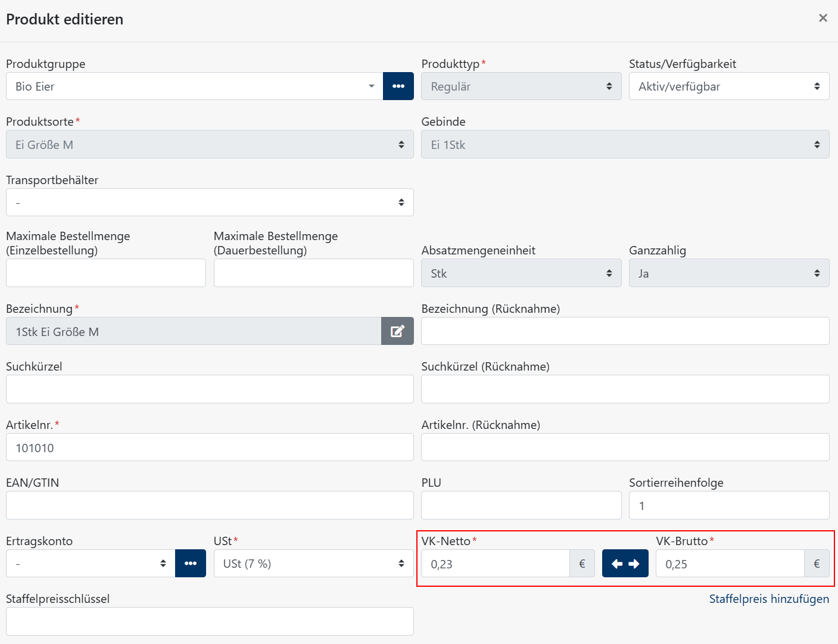Click the Bezeichnung field with 1Stk Ei Größe M
Screen dimensions: 838x644
(x=194, y=331)
